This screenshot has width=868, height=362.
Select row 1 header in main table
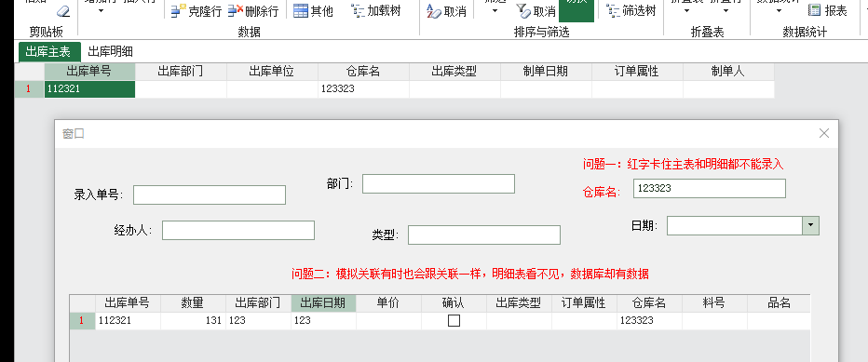click(x=30, y=89)
